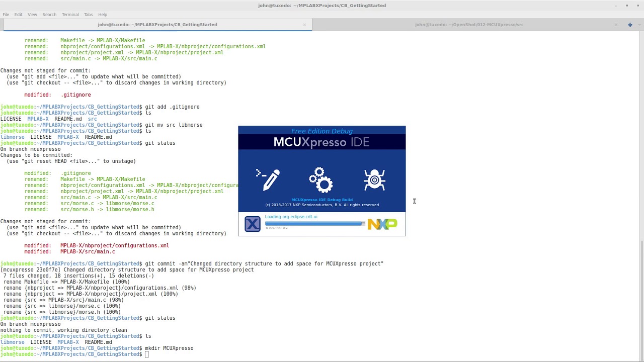Click the src/morse.h renamed line
This screenshot has height=362, width=644.
90,209
